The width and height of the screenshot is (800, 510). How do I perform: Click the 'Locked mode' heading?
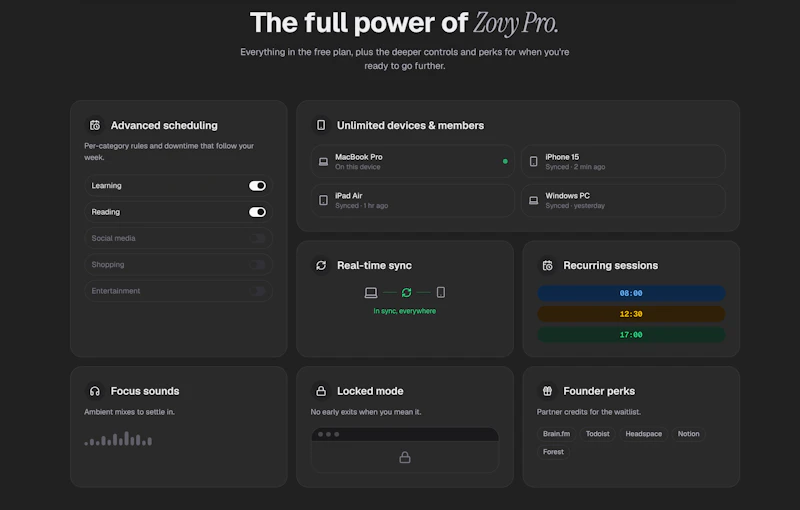click(370, 391)
